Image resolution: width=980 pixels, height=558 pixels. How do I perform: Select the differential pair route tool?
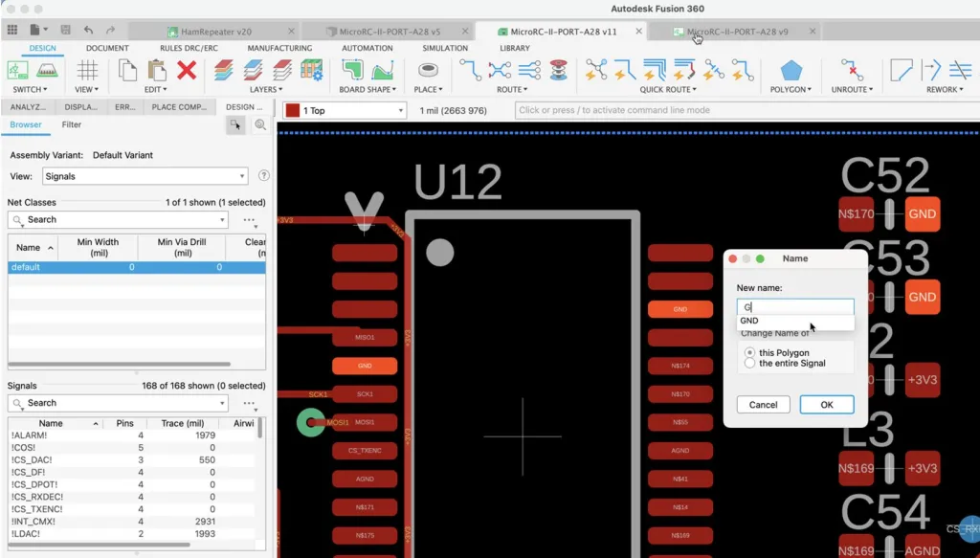coord(500,70)
